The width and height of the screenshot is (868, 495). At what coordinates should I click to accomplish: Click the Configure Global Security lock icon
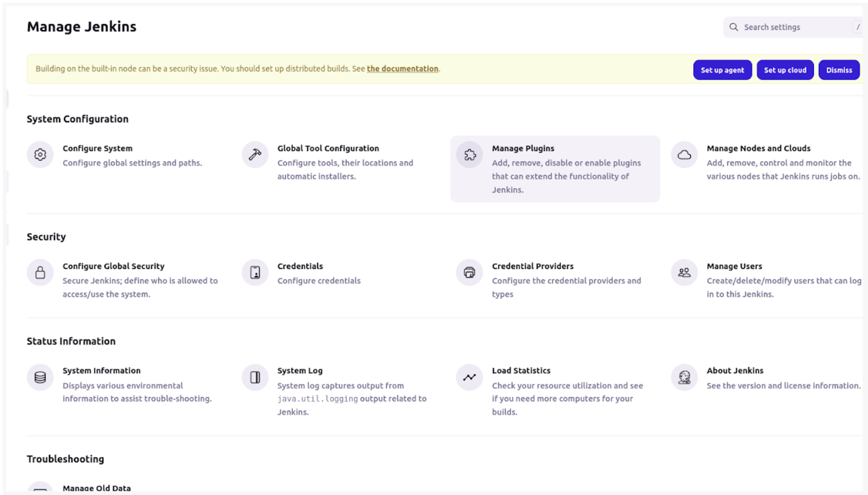(x=40, y=272)
